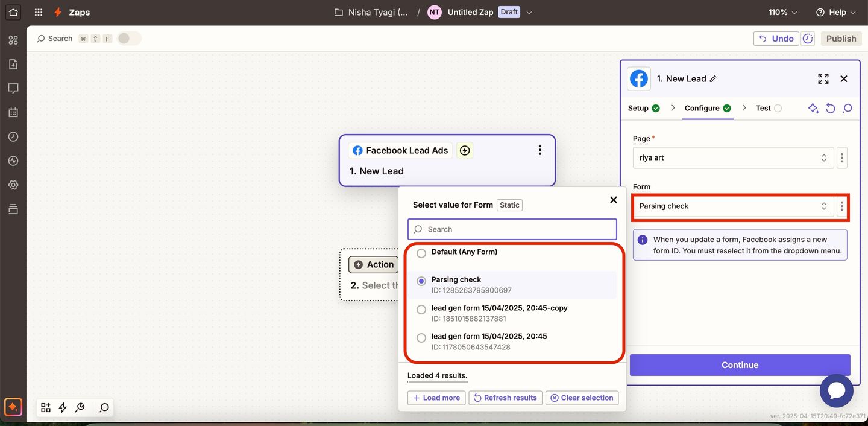This screenshot has width=868, height=426.
Task: Open the dashboard icon in left sidebar
Action: coord(13,40)
